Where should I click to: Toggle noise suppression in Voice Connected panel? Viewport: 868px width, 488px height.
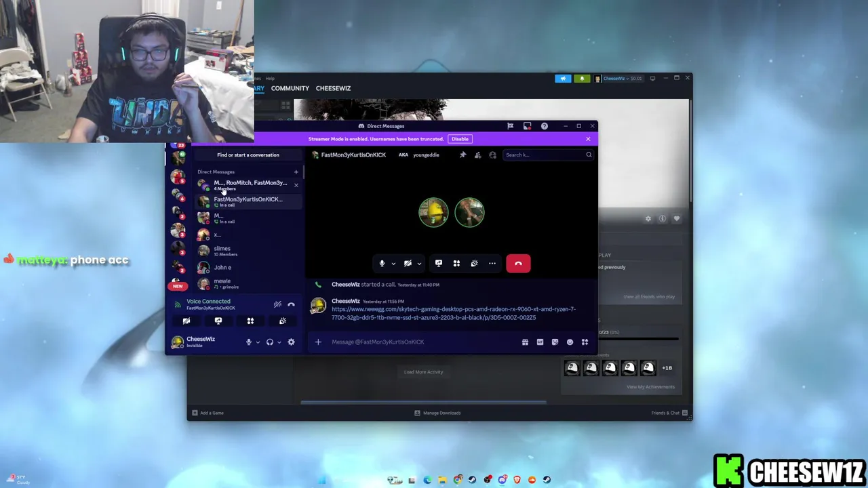[x=277, y=304]
